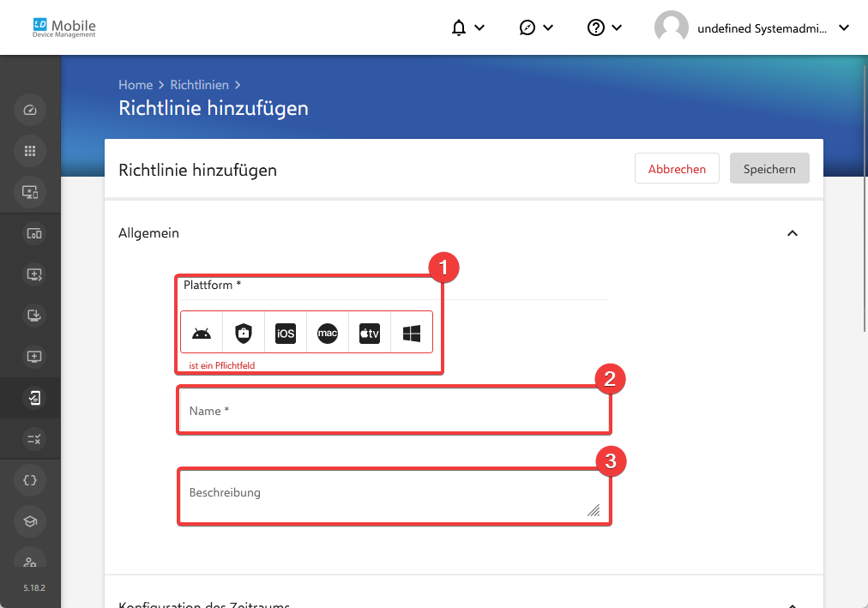Click the Beschreibung resize handle
The width and height of the screenshot is (868, 608).
tap(594, 510)
